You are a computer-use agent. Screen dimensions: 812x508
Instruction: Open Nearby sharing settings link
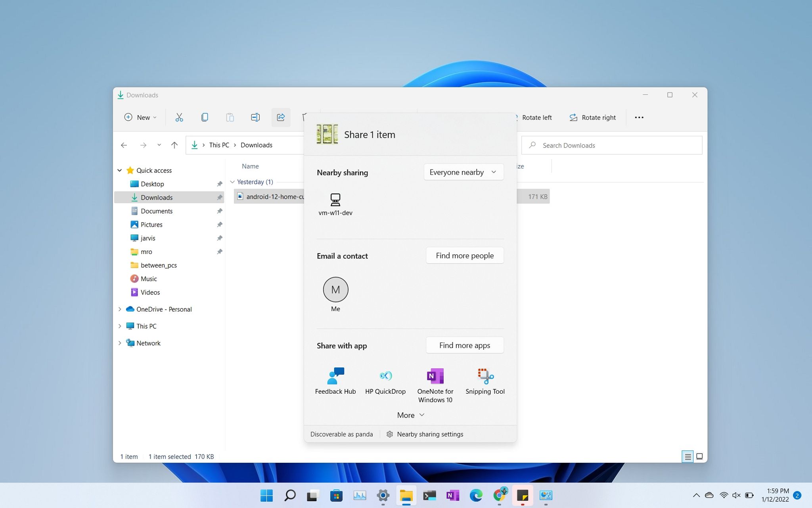[425, 434]
